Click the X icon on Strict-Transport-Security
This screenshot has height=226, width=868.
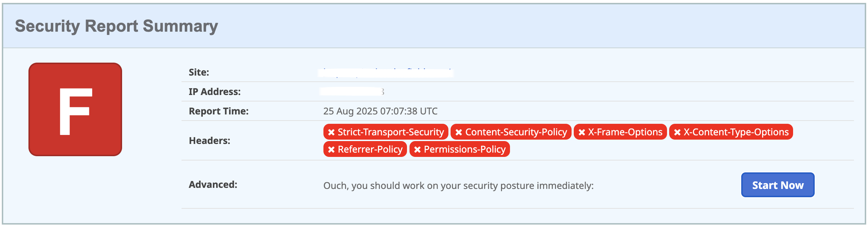(331, 132)
